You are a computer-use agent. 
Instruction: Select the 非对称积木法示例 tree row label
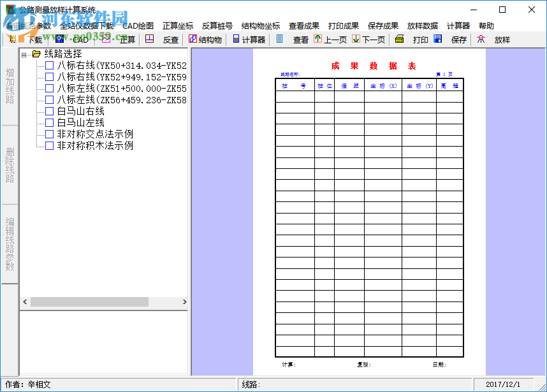[95, 146]
